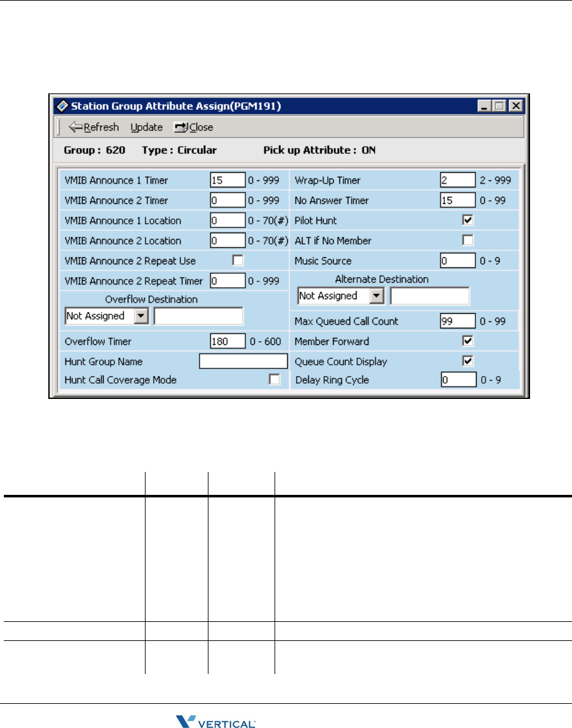
Task: Click the VMIB Announce 1 Timer field
Action: click(x=228, y=180)
